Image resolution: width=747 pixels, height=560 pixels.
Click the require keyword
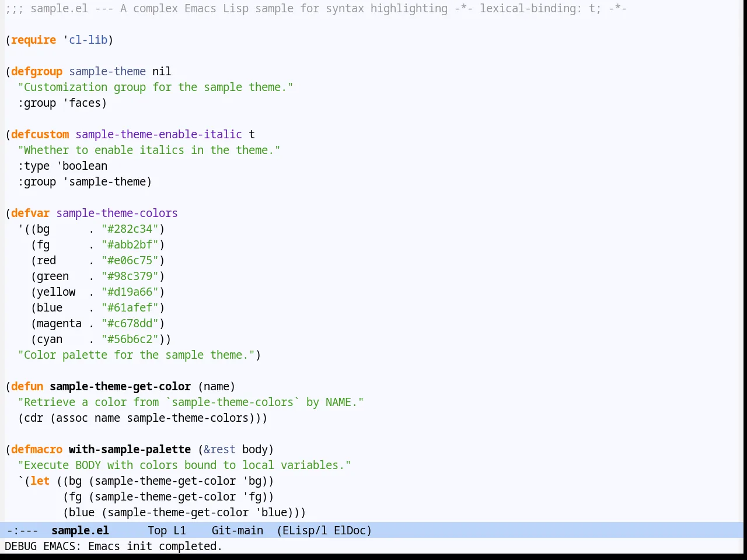[x=33, y=40]
